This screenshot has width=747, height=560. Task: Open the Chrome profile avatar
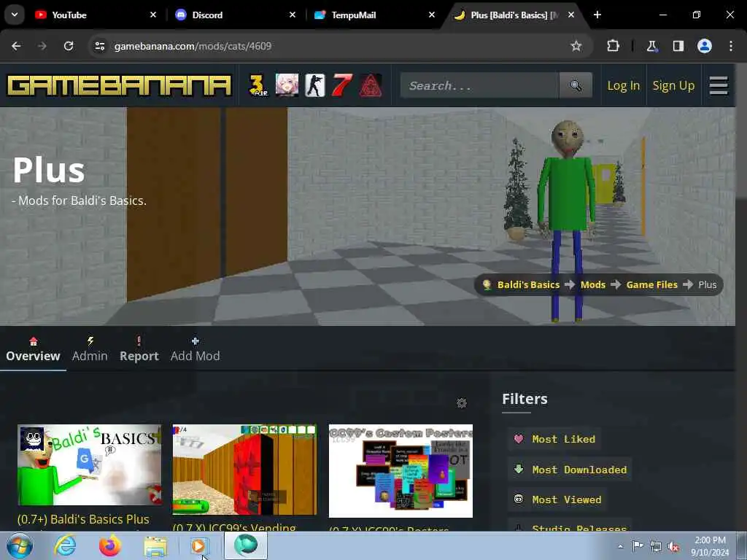point(705,46)
